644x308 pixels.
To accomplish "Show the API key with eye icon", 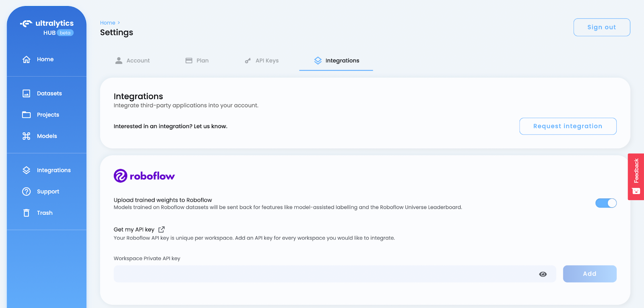I will click(543, 274).
